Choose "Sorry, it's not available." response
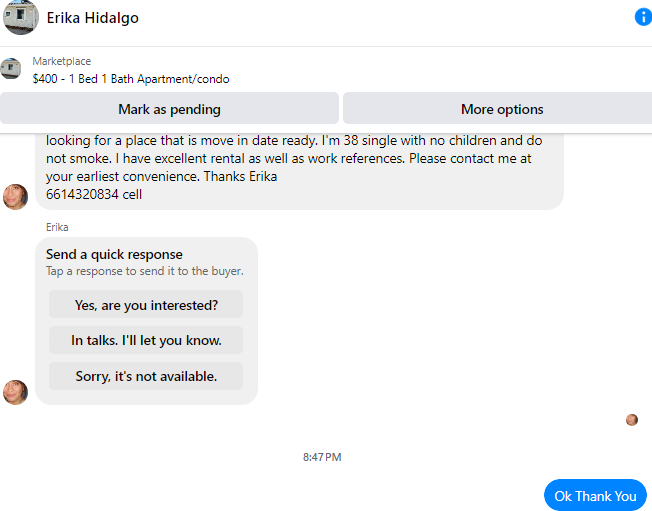The height and width of the screenshot is (511, 652). [x=146, y=377]
